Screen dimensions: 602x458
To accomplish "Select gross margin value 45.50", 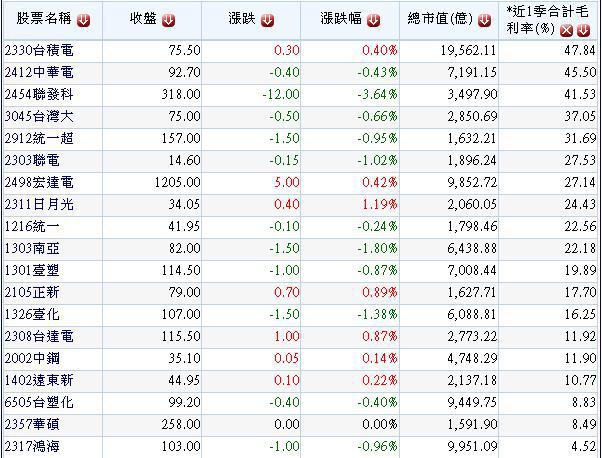I will (x=580, y=72).
